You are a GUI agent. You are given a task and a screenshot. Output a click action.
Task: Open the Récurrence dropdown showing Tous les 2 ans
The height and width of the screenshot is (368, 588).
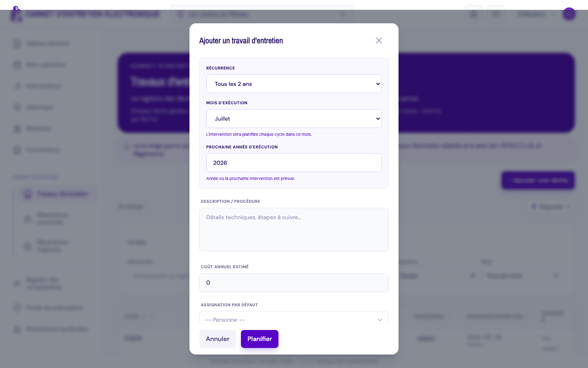tap(294, 84)
